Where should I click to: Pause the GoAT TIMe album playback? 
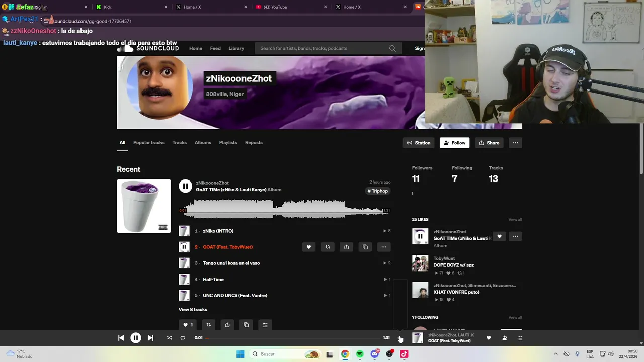(x=185, y=186)
